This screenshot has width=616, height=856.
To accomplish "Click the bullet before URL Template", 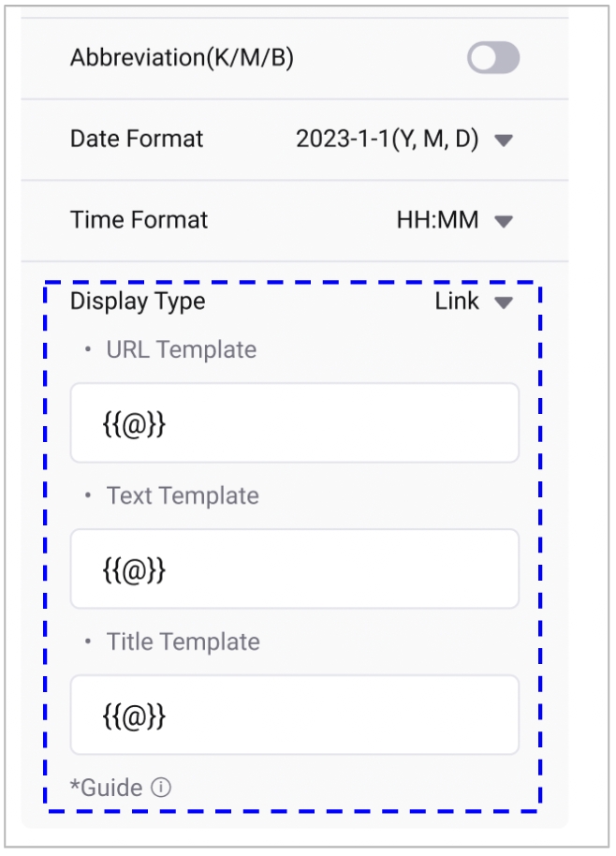I will click(88, 350).
